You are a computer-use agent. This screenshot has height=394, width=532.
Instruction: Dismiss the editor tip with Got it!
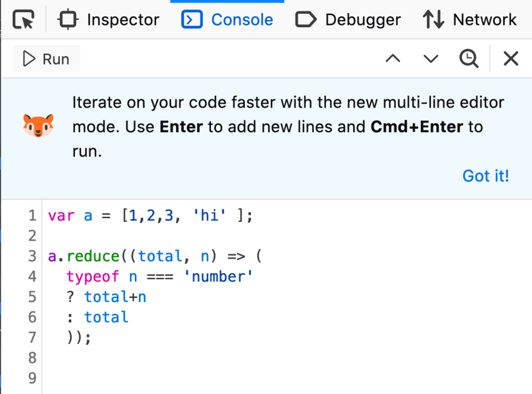tap(485, 176)
